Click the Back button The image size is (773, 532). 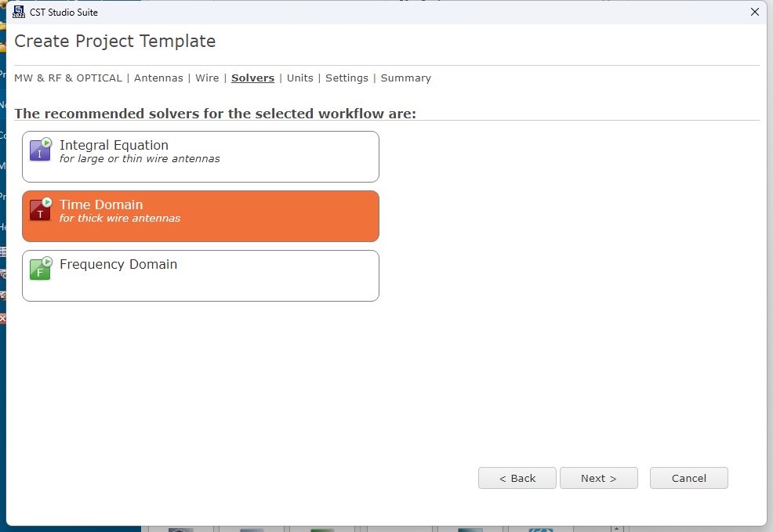click(x=517, y=478)
